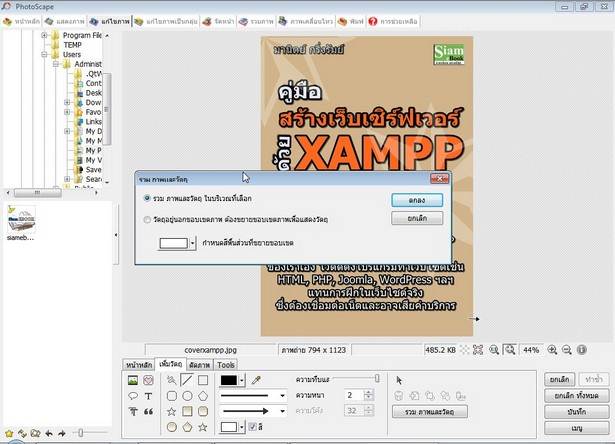Open the red question-mark Help tab

[x=393, y=21]
